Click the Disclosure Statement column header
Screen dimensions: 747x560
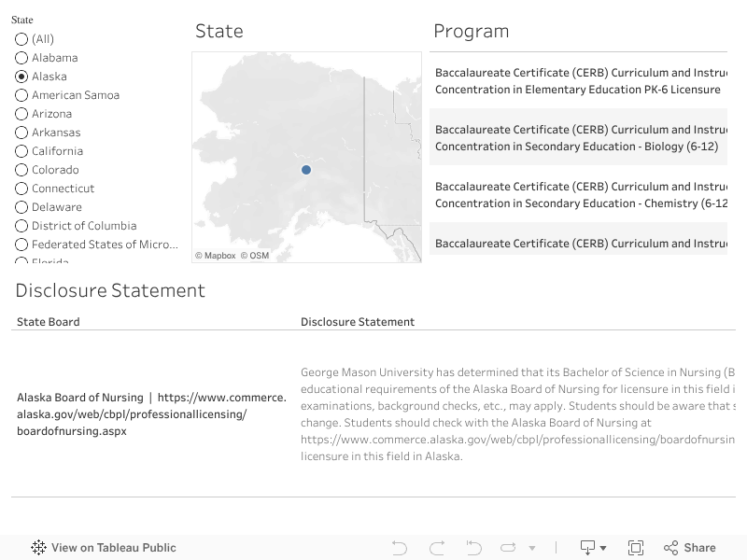[x=358, y=322]
